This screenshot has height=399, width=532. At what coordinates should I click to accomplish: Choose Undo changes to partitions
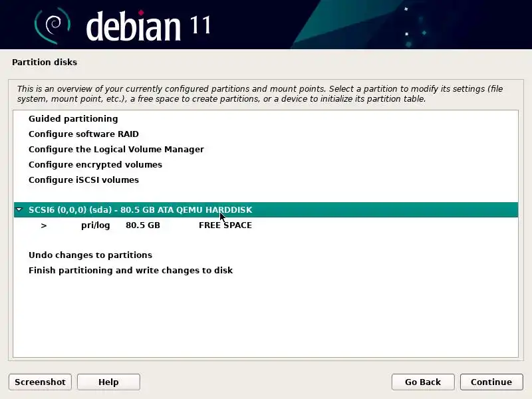pos(90,255)
